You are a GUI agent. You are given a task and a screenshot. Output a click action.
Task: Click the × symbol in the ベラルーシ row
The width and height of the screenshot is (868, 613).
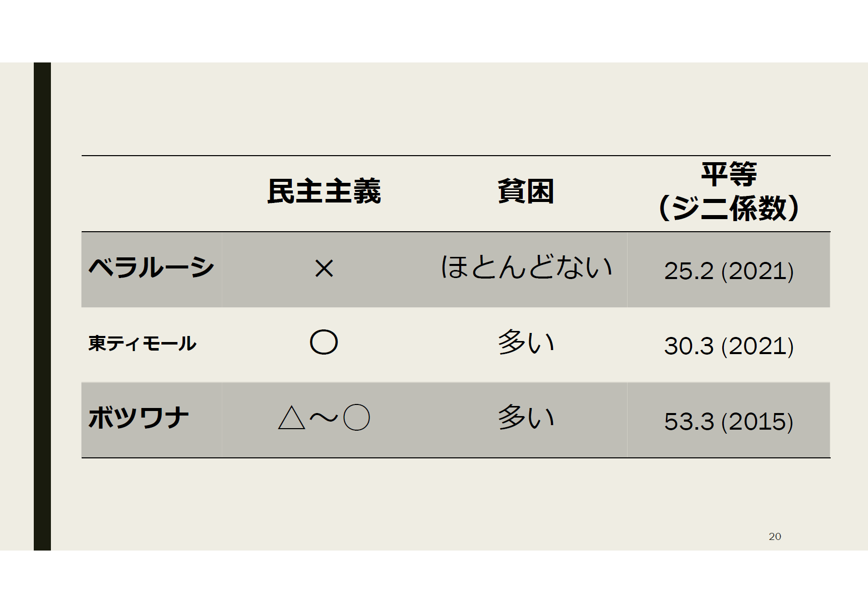(x=324, y=269)
